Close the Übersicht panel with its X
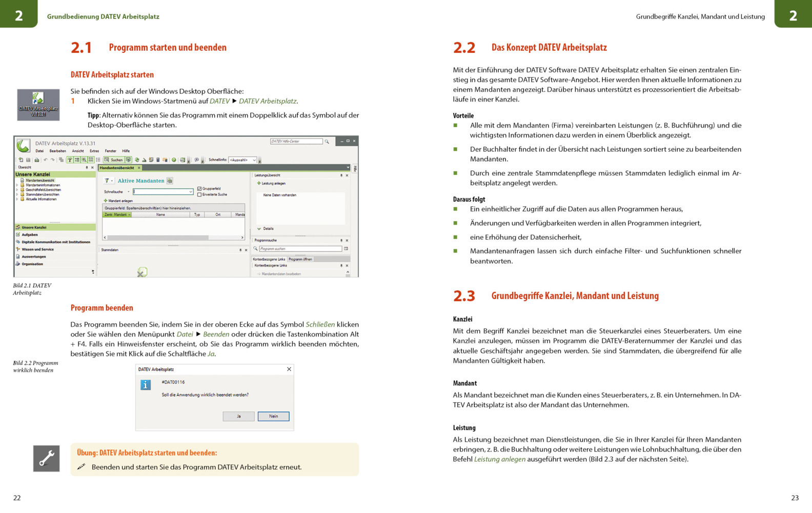The height and width of the screenshot is (513, 812). tap(92, 168)
